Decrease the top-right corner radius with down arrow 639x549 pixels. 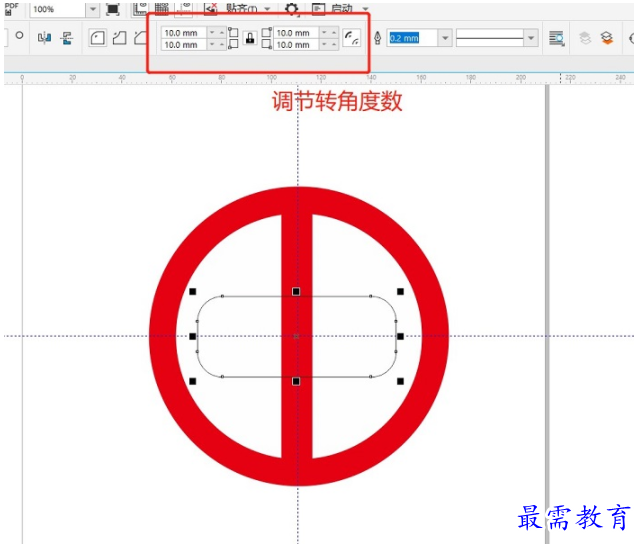click(324, 33)
